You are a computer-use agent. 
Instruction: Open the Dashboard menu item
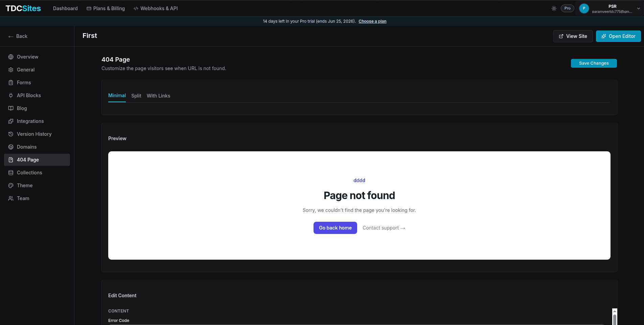65,8
